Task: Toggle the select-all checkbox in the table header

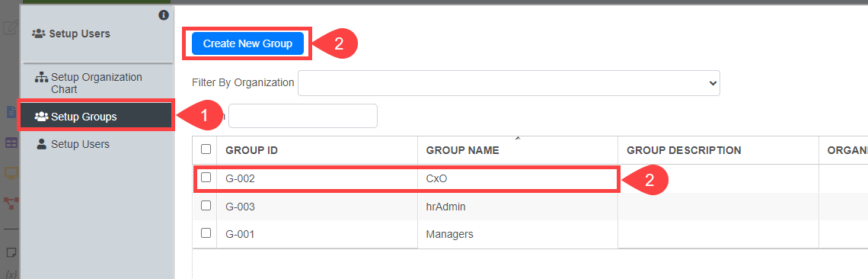Action: [x=206, y=149]
